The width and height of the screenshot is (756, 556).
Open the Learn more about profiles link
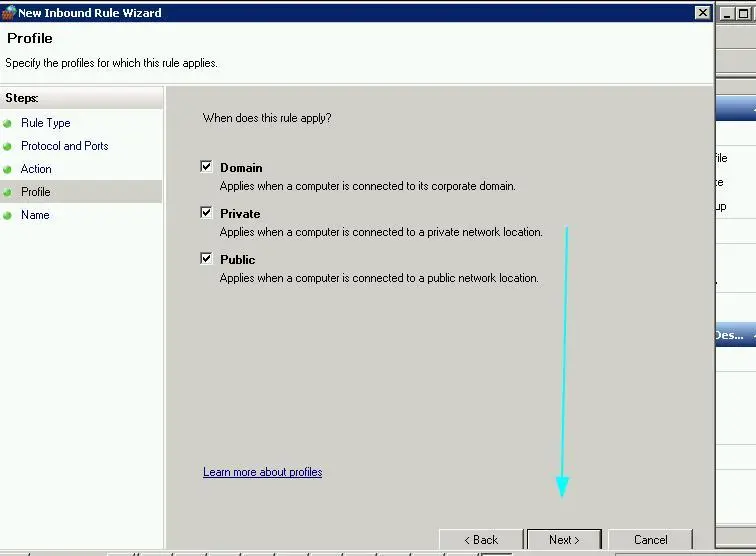262,472
